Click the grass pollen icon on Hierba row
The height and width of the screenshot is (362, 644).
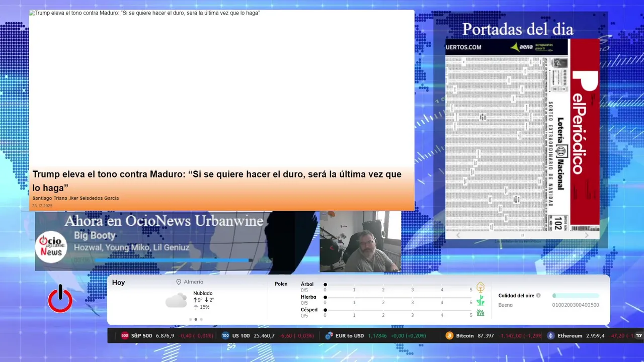(x=480, y=300)
